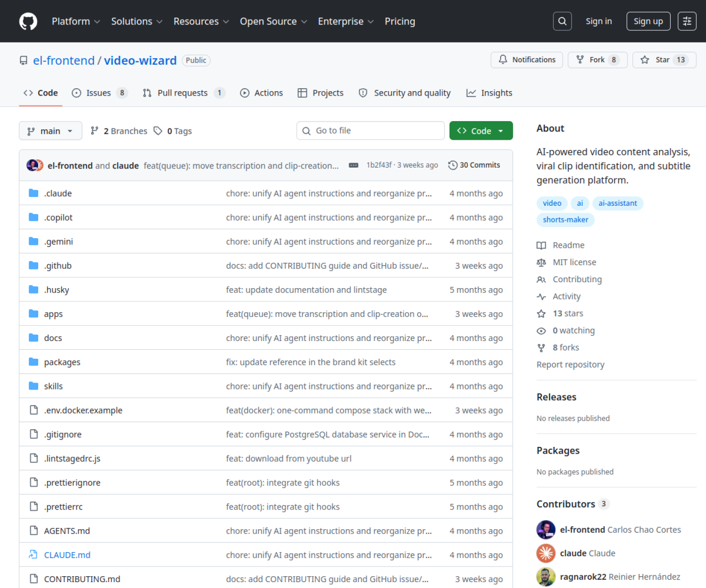
Task: Click the .env.docker.example file icon
Action: coord(33,410)
